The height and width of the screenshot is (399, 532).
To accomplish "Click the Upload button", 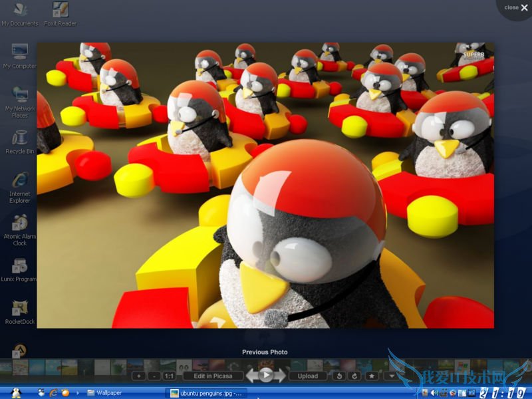I will [307, 376].
